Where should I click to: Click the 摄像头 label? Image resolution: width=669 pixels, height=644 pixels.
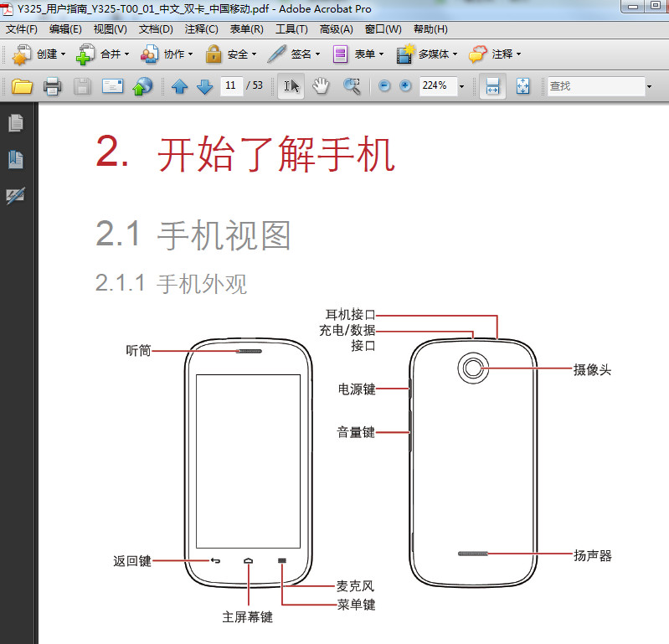click(592, 369)
